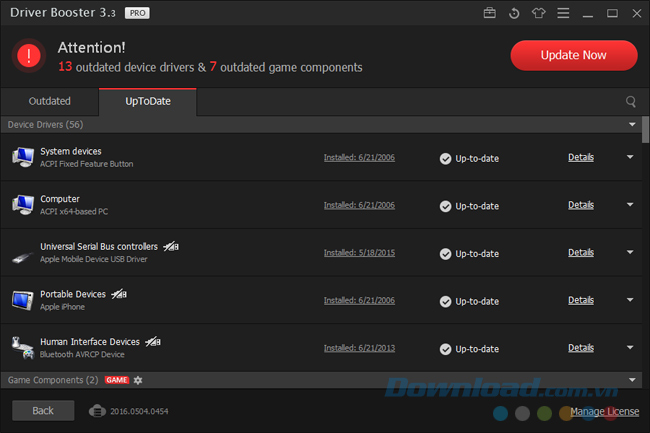Click the blue circle at bottom right
This screenshot has height=433, width=650.
[x=500, y=413]
